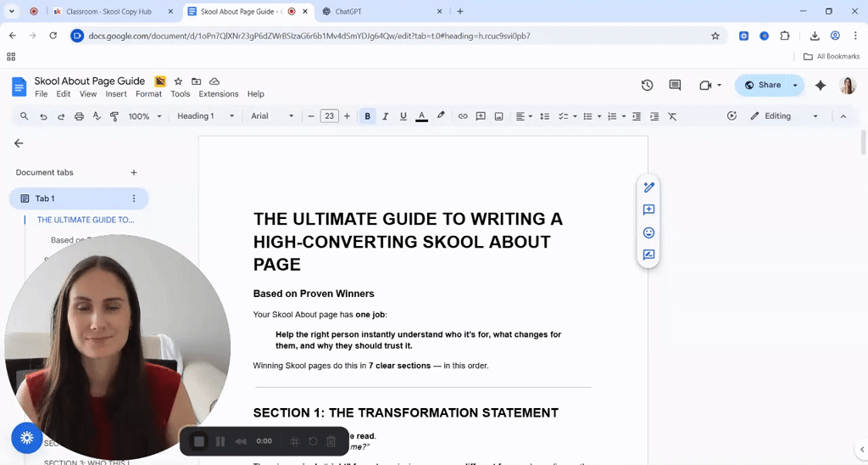Open the search the menus tool
This screenshot has height=465, width=868.
tap(24, 116)
